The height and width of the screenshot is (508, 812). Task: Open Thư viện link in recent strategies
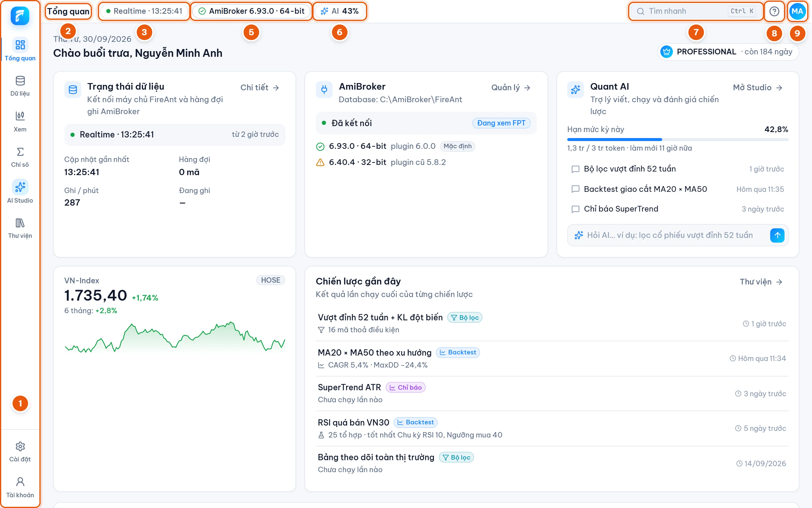[761, 282]
